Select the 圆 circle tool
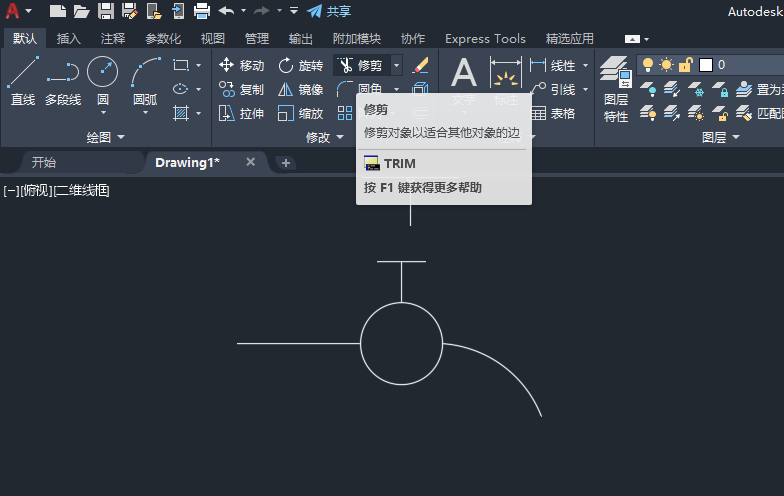784x496 pixels. pyautogui.click(x=102, y=79)
